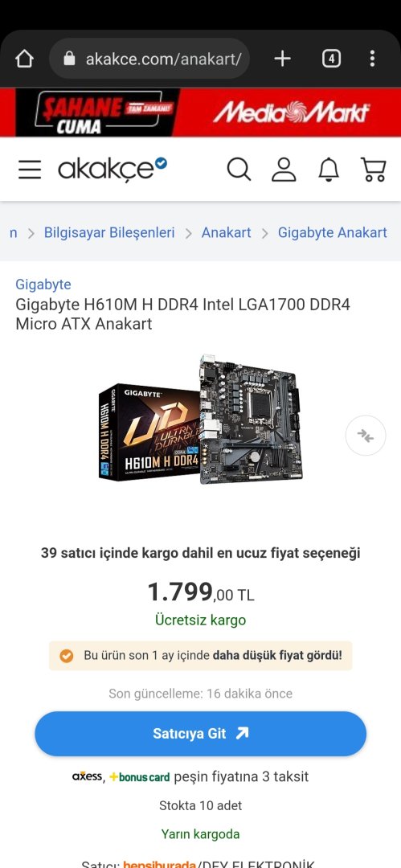Click the Satıcıya Git button

[201, 734]
